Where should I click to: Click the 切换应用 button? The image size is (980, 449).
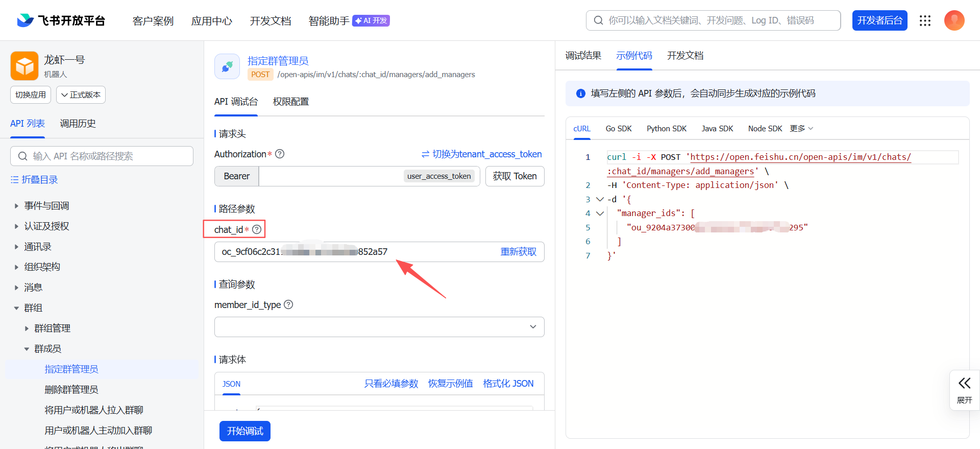31,95
